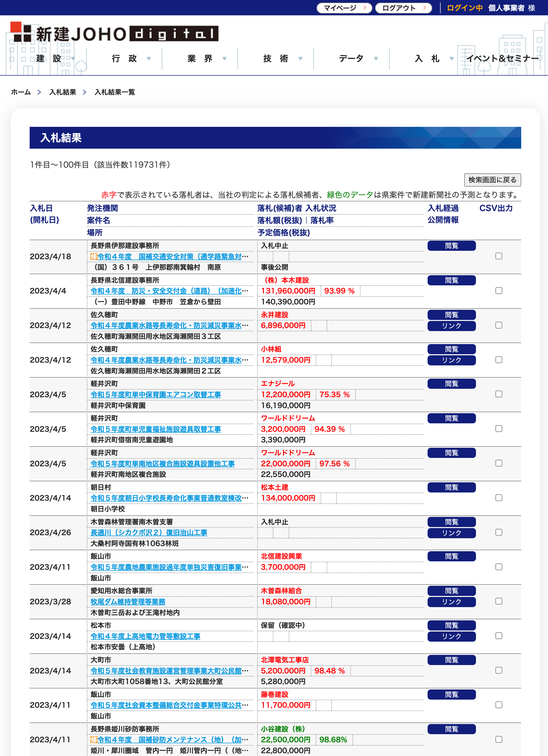Click リンク for 小林組 row
548x756 pixels.
pyautogui.click(x=452, y=360)
